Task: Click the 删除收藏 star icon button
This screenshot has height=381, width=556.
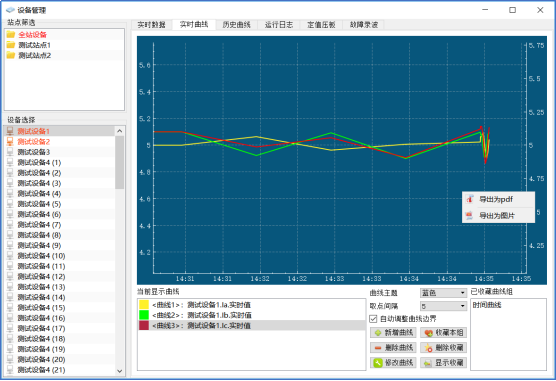Action: point(443,348)
